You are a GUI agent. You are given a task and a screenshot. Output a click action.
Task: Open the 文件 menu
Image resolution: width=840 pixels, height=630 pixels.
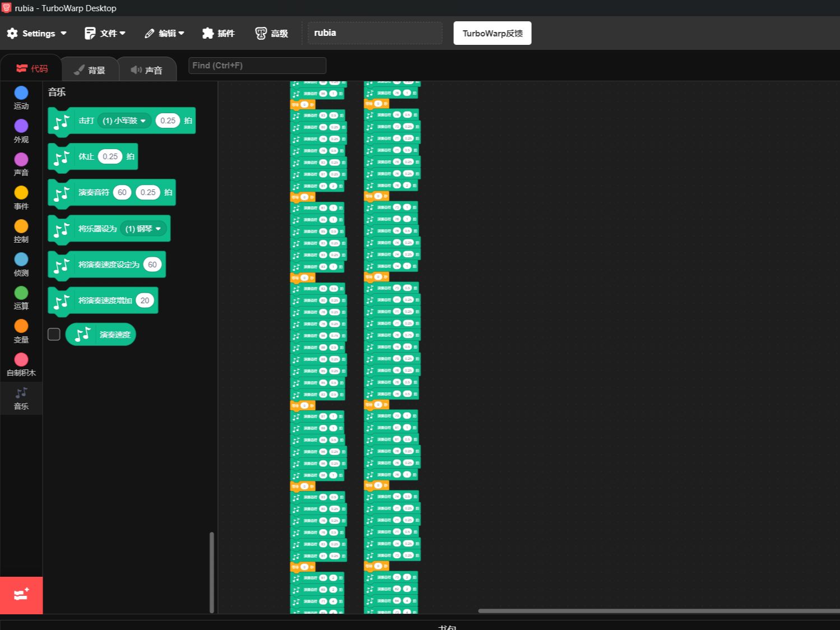point(105,33)
